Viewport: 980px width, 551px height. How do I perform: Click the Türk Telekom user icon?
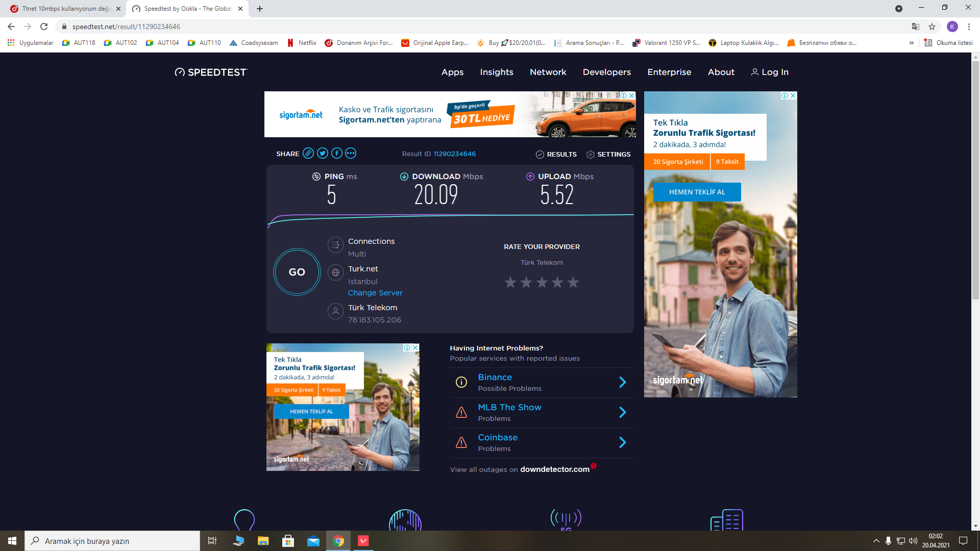pyautogui.click(x=335, y=311)
